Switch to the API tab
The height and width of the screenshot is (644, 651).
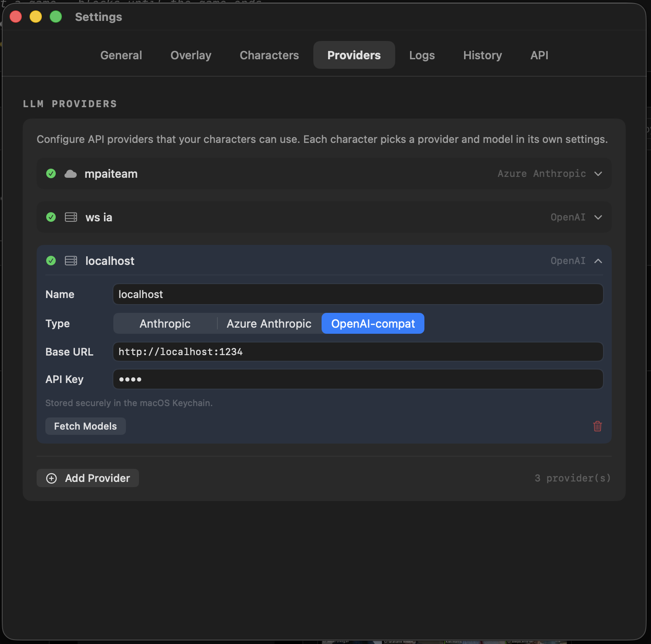pos(539,55)
